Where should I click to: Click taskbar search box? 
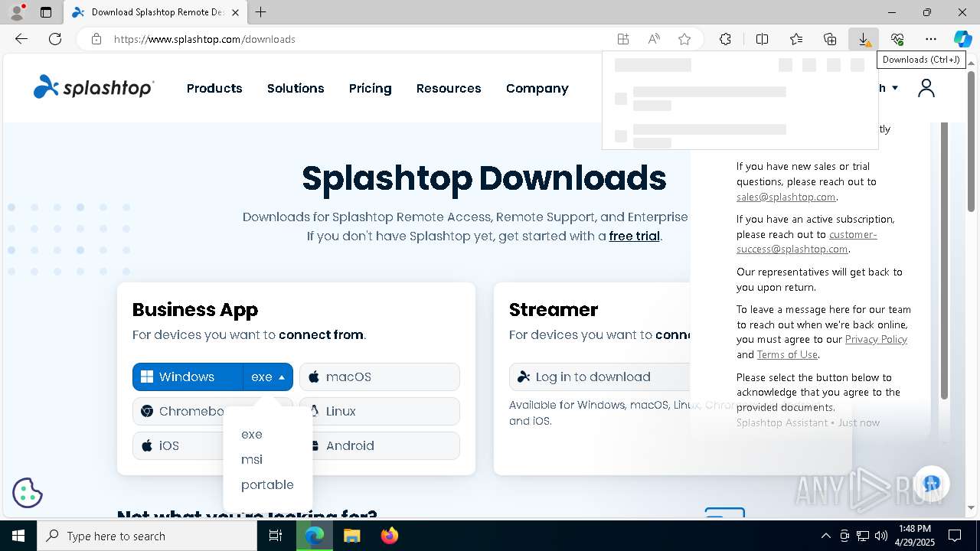(147, 536)
